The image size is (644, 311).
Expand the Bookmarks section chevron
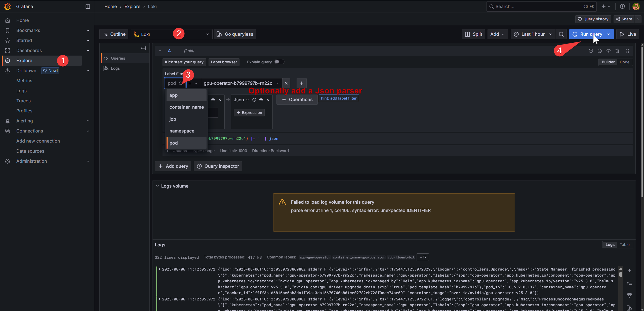88,30
